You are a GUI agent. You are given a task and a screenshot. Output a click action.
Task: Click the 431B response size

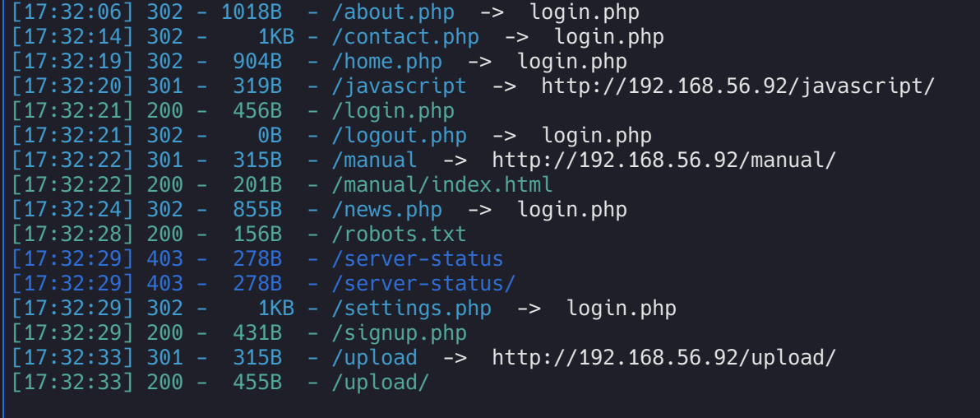click(257, 333)
